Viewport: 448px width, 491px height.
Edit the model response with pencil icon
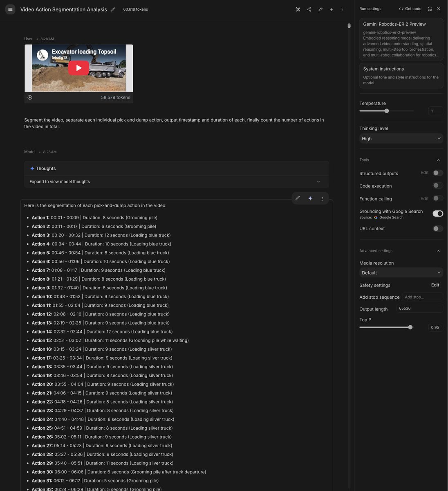(298, 198)
